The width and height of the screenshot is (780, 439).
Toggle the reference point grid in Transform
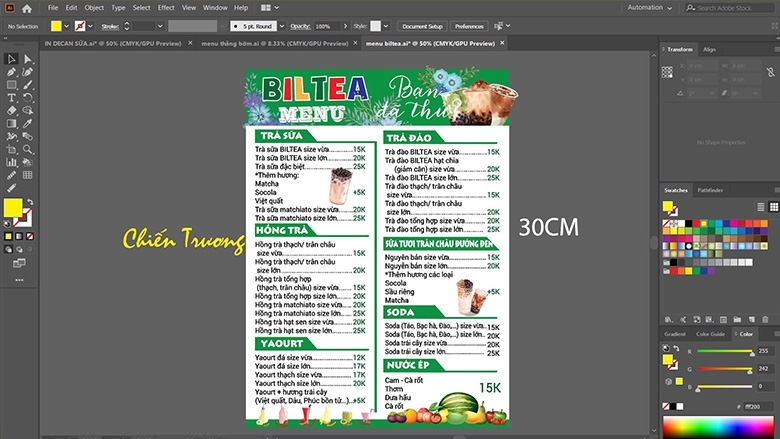click(x=668, y=73)
